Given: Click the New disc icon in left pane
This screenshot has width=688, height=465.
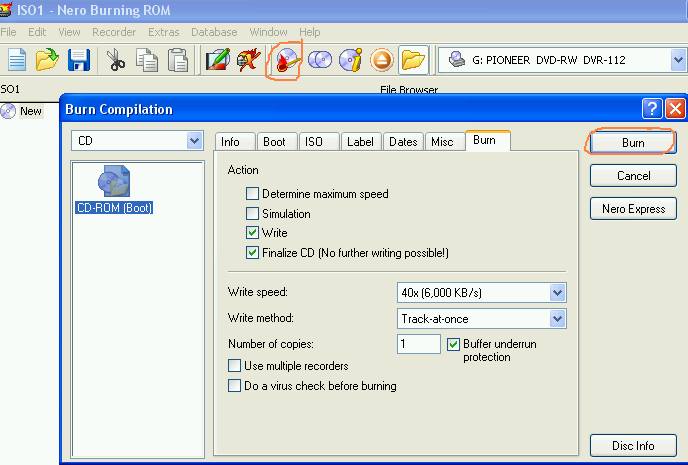Looking at the screenshot, I should click(8, 111).
